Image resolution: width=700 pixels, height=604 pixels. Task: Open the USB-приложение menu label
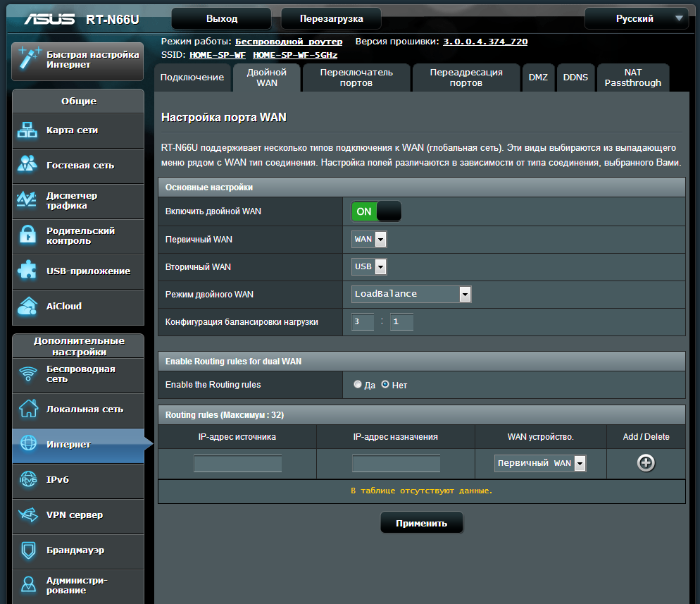(89, 271)
